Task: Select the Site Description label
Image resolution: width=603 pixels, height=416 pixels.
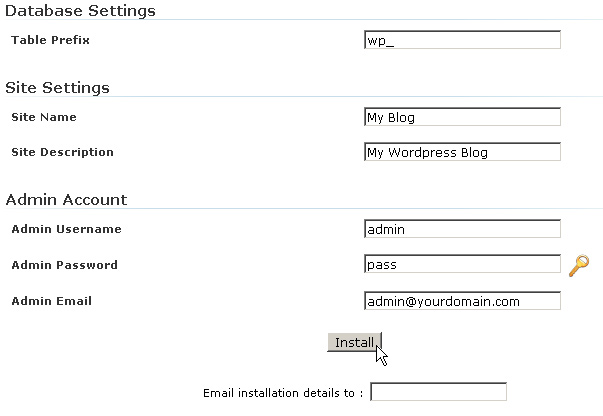Action: [x=62, y=153]
